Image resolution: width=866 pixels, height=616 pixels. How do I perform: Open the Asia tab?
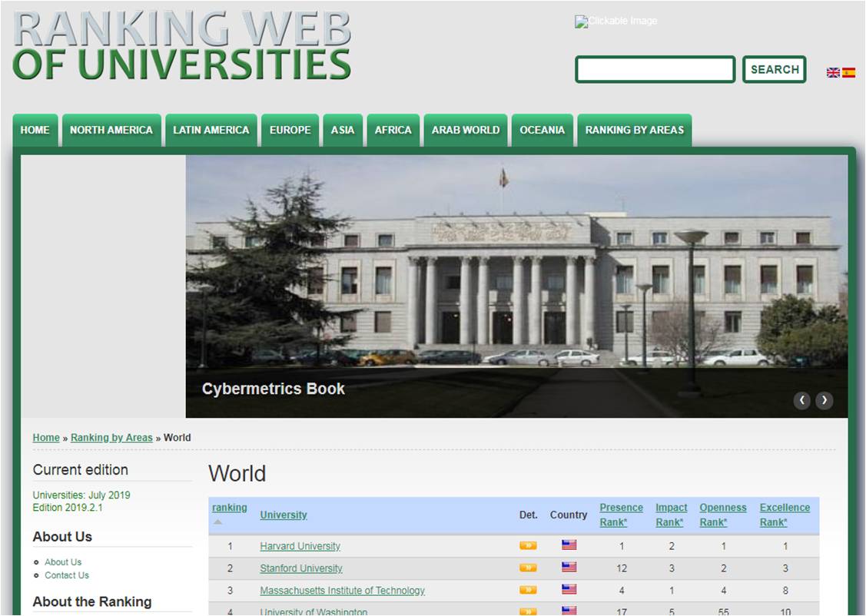tap(343, 131)
